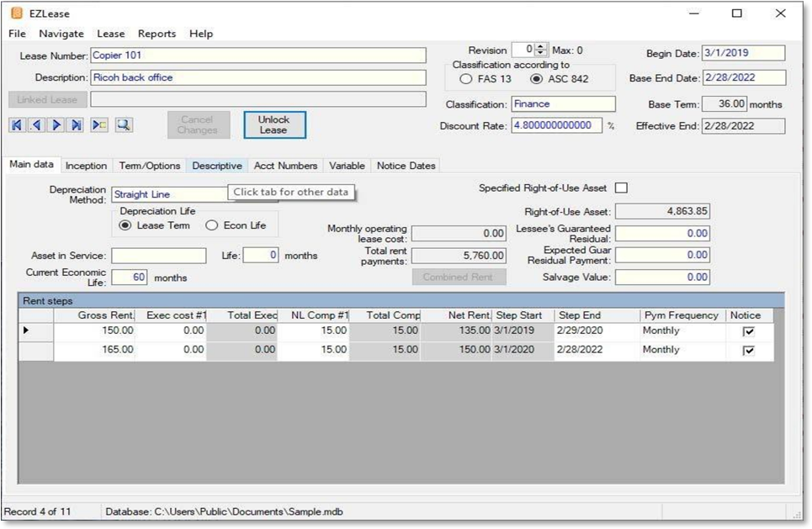812x529 pixels.
Task: Open the Depreciation Method Straight Line dropdown
Action: (x=169, y=194)
